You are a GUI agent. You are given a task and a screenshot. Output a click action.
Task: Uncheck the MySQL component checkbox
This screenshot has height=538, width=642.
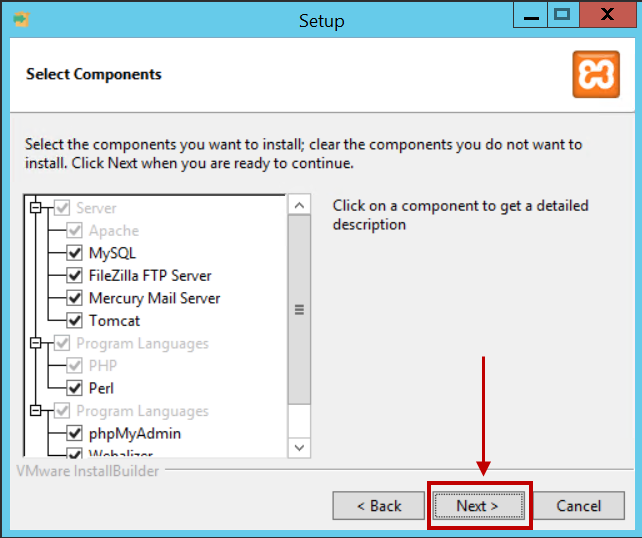tap(74, 253)
